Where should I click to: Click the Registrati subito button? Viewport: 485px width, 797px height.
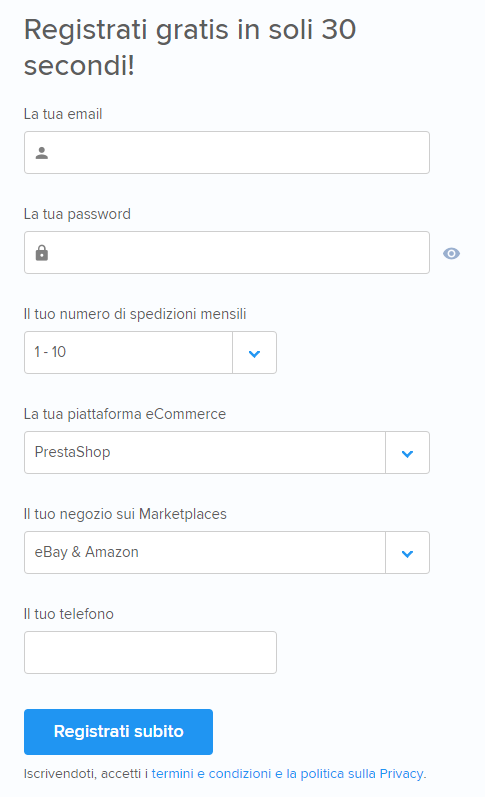[x=118, y=732]
